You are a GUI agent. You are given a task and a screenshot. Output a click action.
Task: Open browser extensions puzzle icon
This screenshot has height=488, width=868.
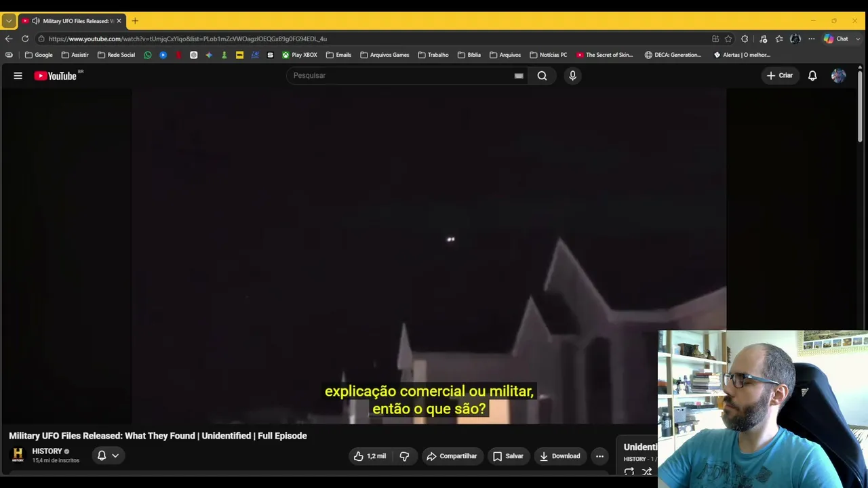(745, 39)
